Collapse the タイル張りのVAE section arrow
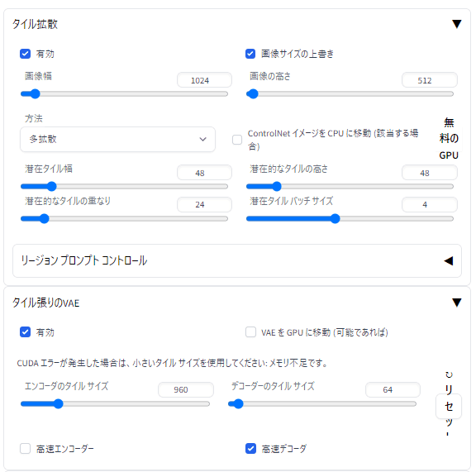 coord(456,303)
